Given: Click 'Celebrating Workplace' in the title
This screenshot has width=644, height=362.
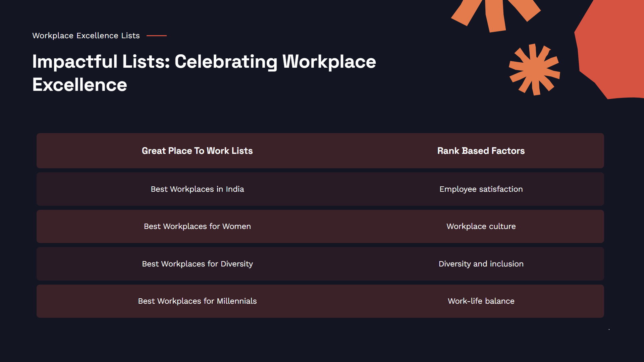Looking at the screenshot, I should click(x=275, y=62).
